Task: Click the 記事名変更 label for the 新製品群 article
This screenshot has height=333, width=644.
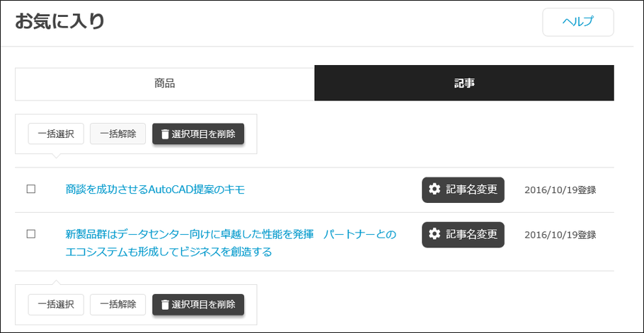Action: pos(471,234)
